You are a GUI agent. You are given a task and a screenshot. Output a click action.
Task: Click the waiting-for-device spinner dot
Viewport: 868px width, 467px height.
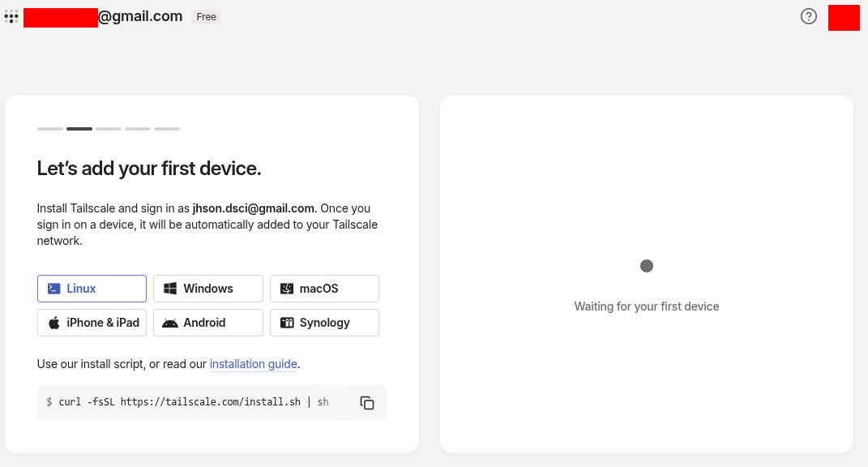[x=647, y=266]
